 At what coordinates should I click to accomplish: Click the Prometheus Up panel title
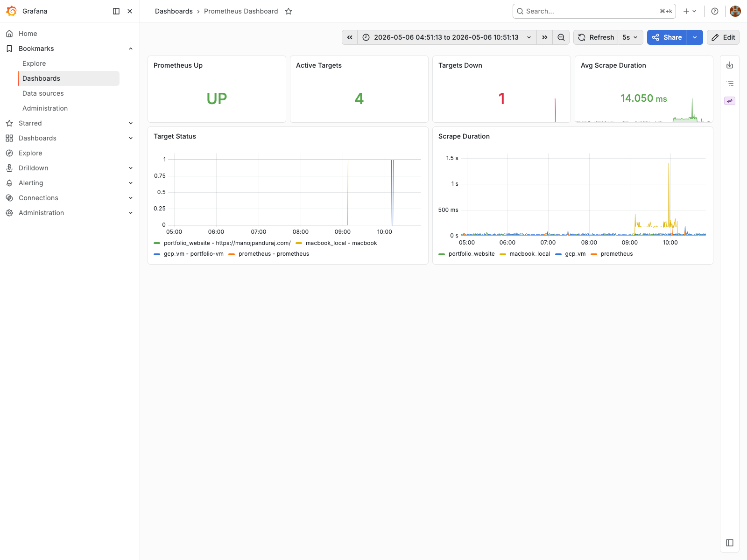(x=178, y=65)
